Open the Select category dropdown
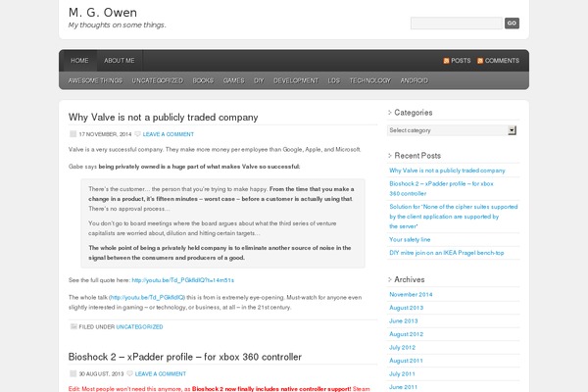This screenshot has width=588, height=392. click(x=452, y=130)
